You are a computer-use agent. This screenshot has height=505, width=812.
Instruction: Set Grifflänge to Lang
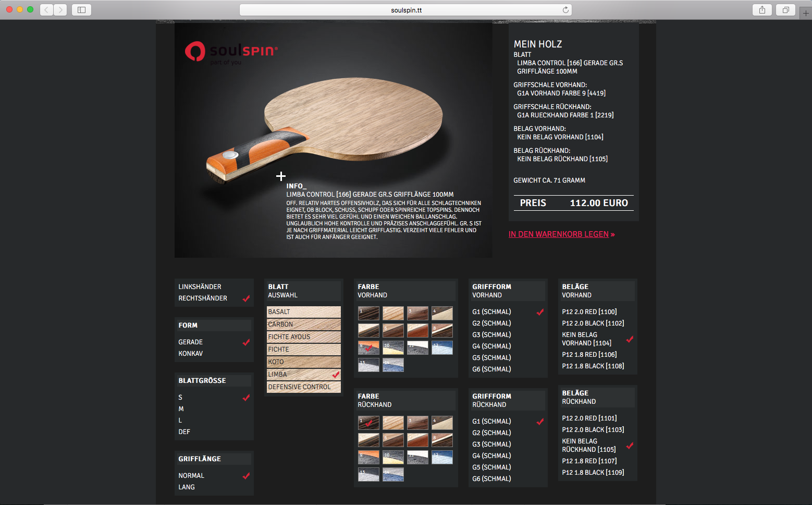[187, 487]
